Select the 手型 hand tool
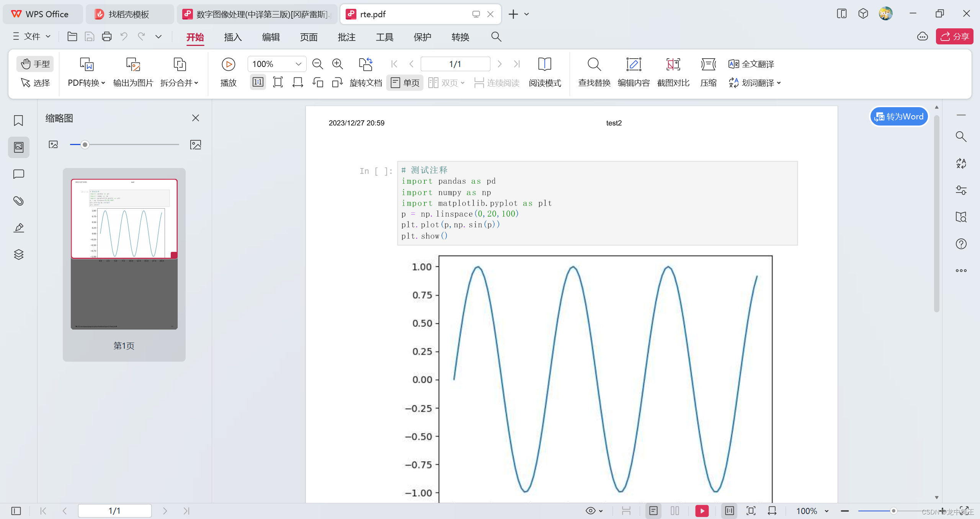This screenshot has width=980, height=519. click(35, 64)
